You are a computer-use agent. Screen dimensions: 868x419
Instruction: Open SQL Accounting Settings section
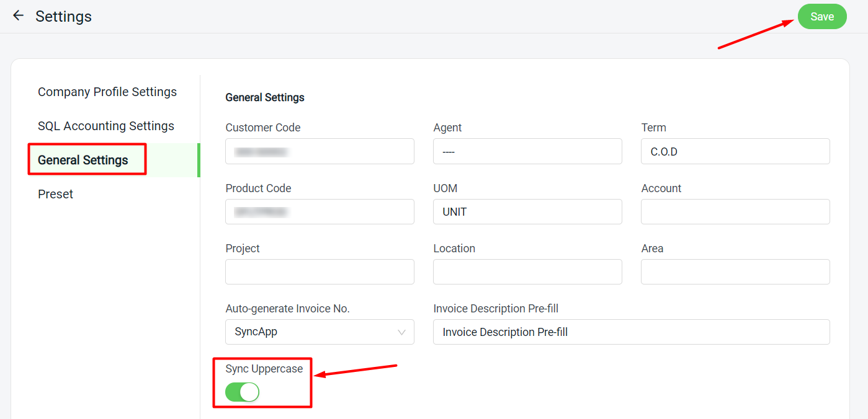coord(105,126)
